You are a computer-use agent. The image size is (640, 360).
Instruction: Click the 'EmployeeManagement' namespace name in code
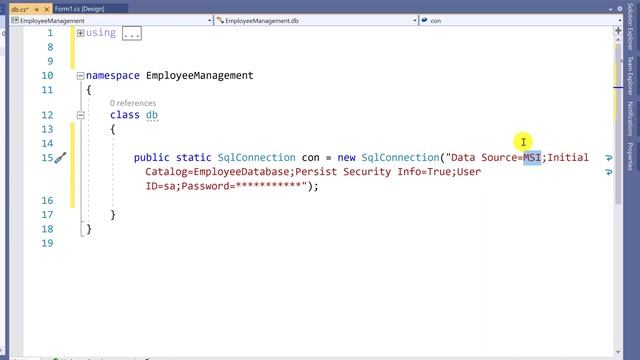200,76
